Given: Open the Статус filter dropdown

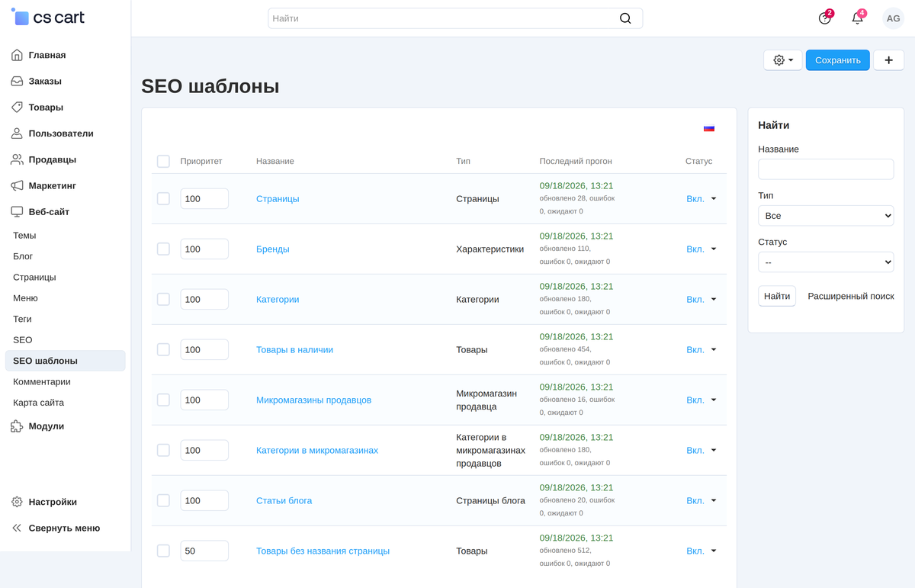Looking at the screenshot, I should coord(826,262).
